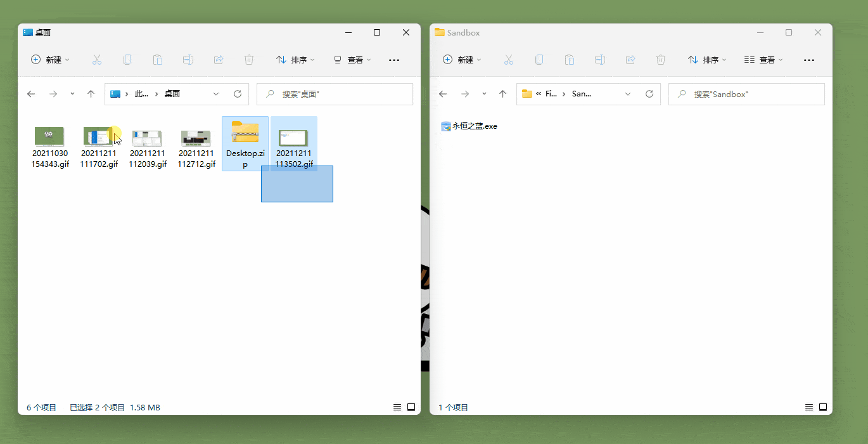
Task: Go up one level in 桌面 window
Action: click(x=91, y=94)
